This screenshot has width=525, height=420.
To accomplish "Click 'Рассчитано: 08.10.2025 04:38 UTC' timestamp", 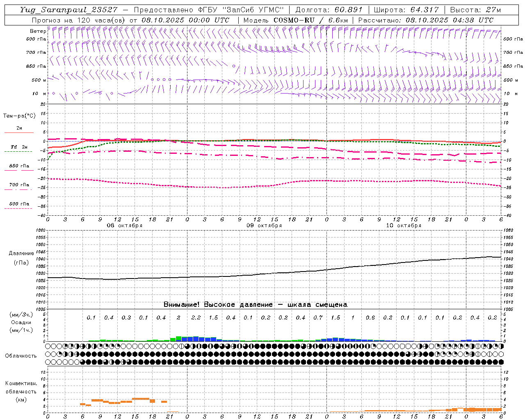I will [x=426, y=20].
